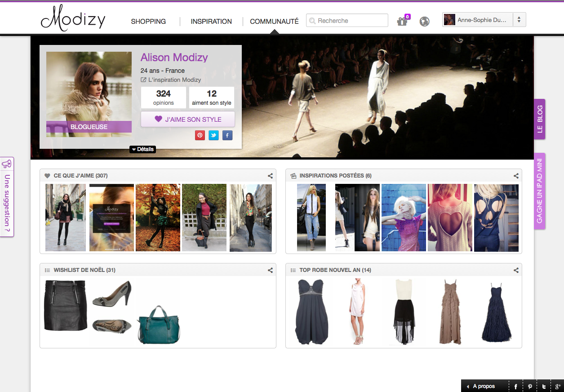
Task: Share profile via red Pinterest icon
Action: tap(200, 135)
